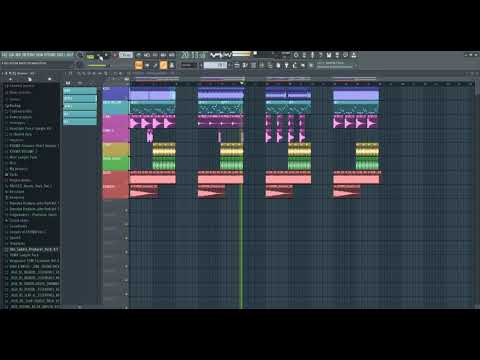Expand the Packs folder in browser
Image resolution: width=480 pixels, height=360 pixels.
coord(13,174)
